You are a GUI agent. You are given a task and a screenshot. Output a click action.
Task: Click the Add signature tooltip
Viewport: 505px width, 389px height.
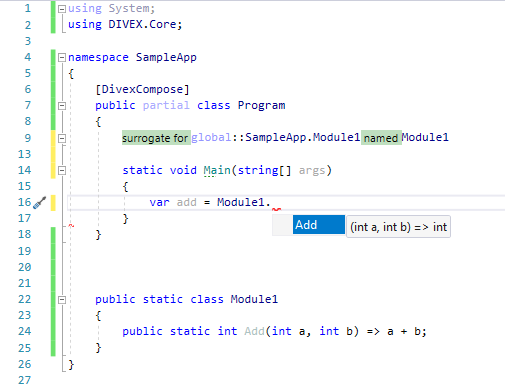(x=398, y=227)
